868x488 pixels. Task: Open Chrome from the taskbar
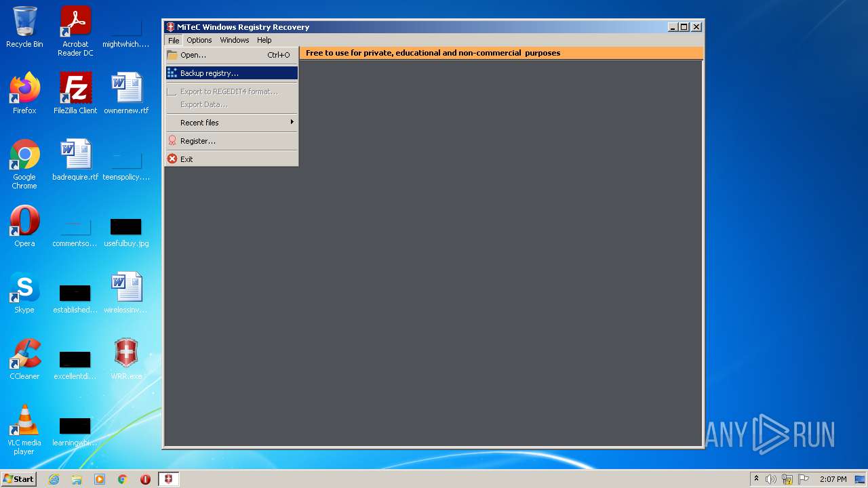click(123, 479)
